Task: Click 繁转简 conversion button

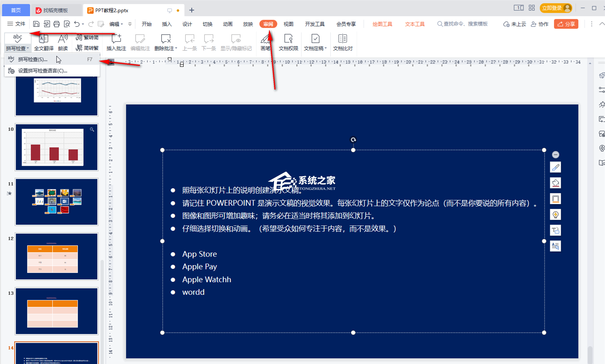Action: coord(87,38)
